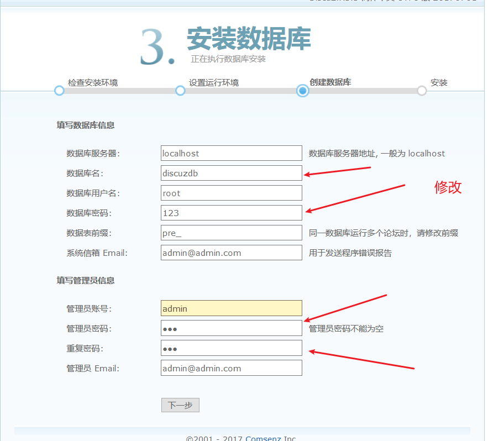The image size is (504, 441).
Task: Click the 重复密码 password field
Action: (x=232, y=348)
